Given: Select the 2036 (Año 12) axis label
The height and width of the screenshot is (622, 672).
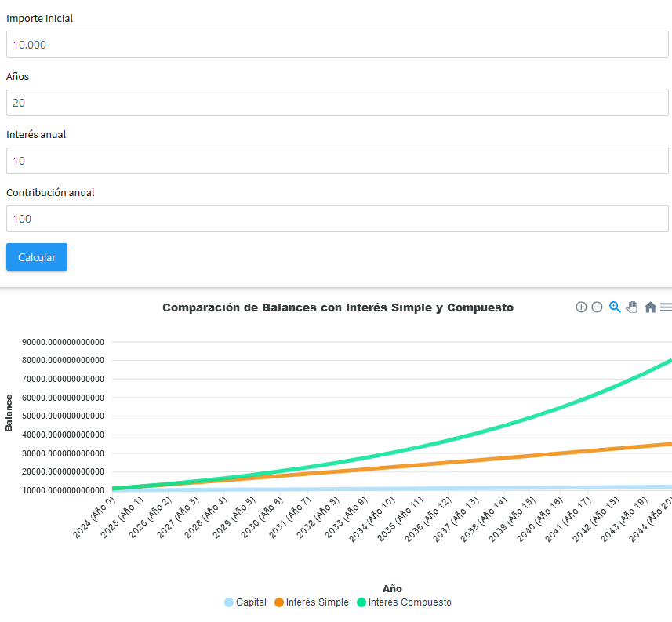Looking at the screenshot, I should tap(428, 519).
